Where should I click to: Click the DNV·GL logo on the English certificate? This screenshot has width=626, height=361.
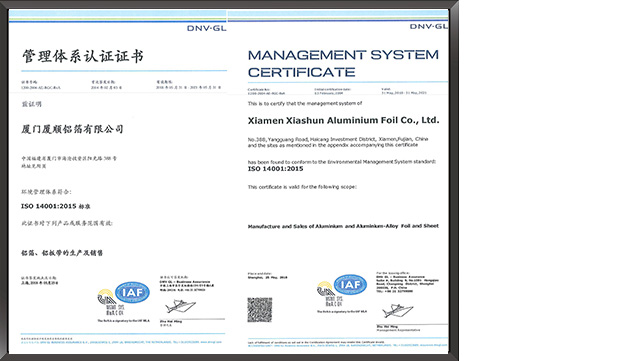429,26
